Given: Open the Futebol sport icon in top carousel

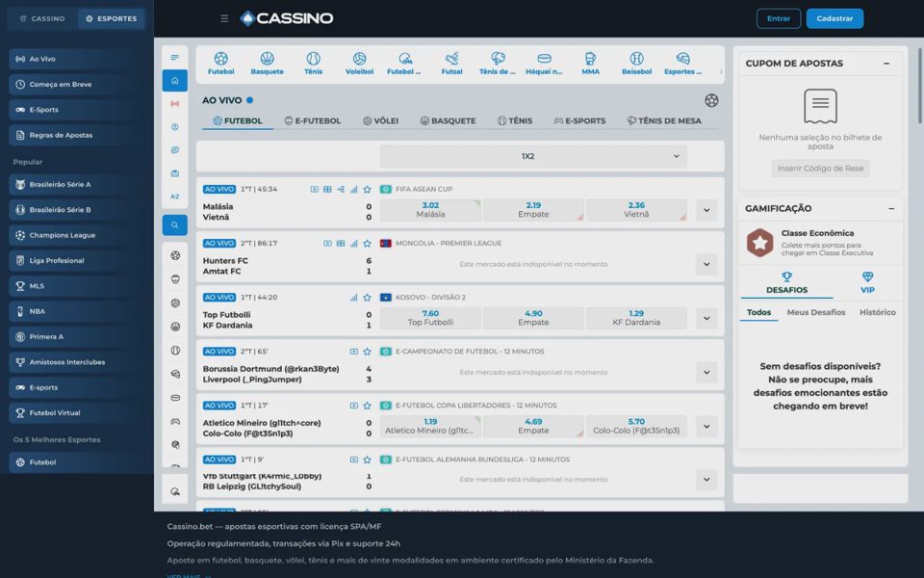Looking at the screenshot, I should [x=221, y=59].
